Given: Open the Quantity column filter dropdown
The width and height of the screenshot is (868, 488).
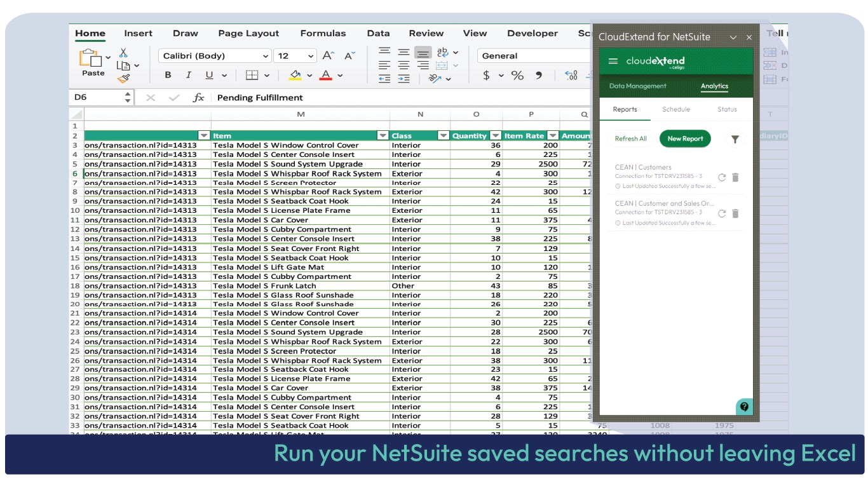Looking at the screenshot, I should tap(495, 135).
